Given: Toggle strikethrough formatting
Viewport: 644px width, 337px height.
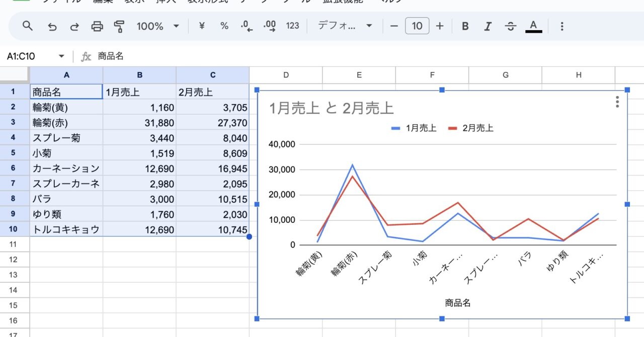Looking at the screenshot, I should tap(510, 26).
